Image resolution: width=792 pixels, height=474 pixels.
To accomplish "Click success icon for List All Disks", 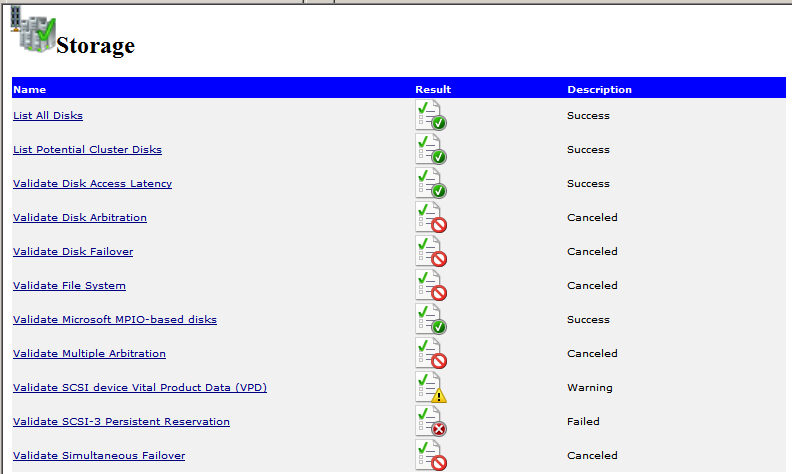I will [431, 115].
